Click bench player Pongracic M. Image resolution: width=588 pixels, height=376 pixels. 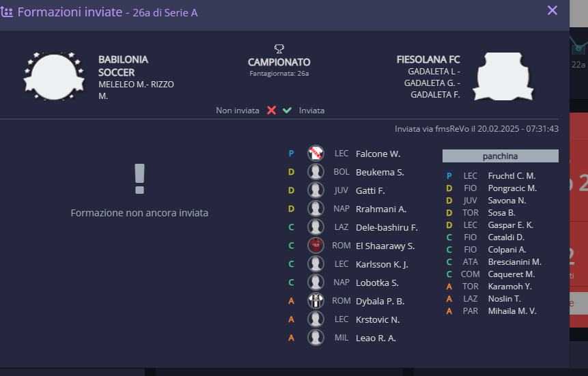(512, 188)
